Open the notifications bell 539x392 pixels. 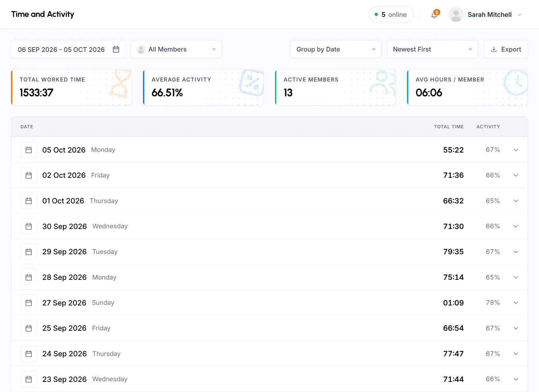pyautogui.click(x=435, y=15)
